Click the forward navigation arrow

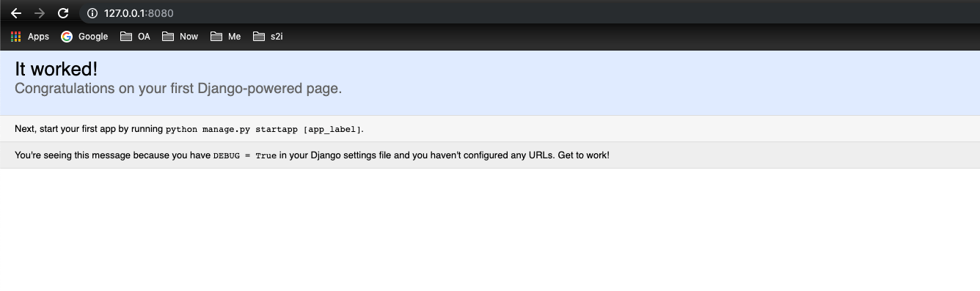tap(40, 13)
